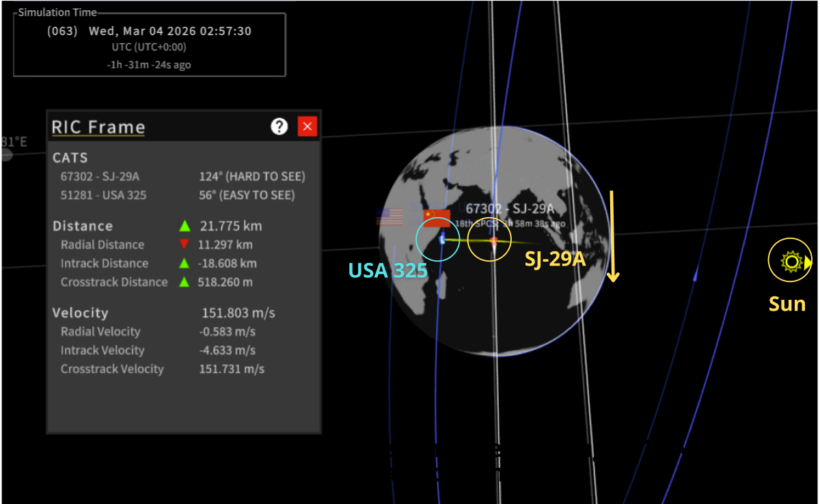Image resolution: width=820 pixels, height=504 pixels.
Task: Click the Sun icon
Action: pyautogui.click(x=791, y=260)
